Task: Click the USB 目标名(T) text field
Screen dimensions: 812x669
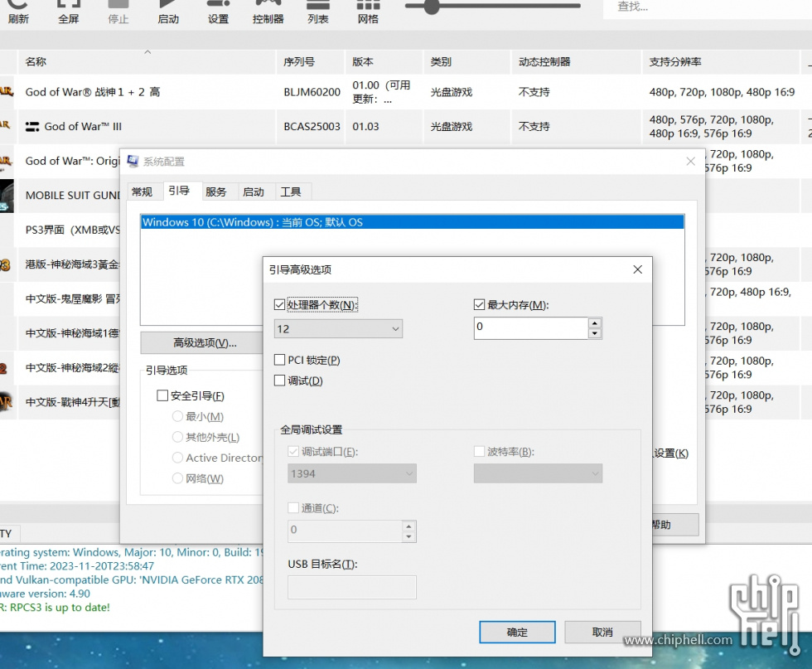Action: click(352, 587)
